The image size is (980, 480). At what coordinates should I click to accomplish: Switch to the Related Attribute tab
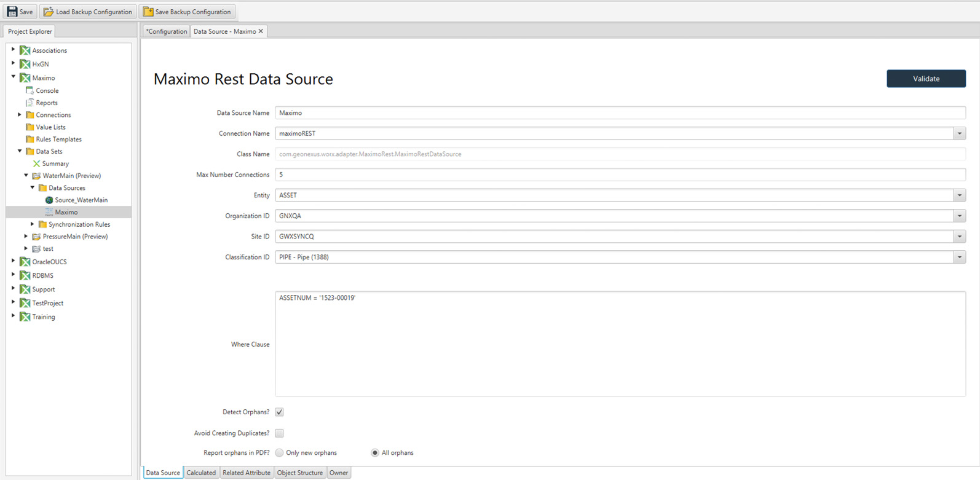[246, 473]
